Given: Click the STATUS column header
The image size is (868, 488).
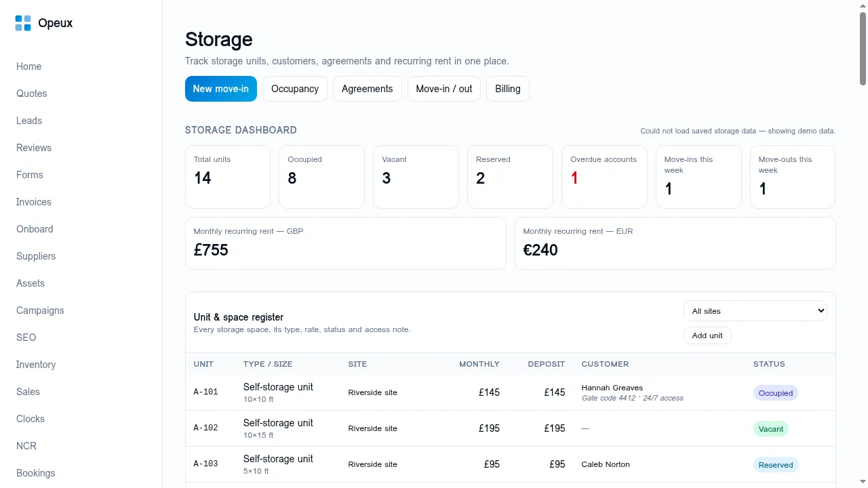Looking at the screenshot, I should pos(769,364).
